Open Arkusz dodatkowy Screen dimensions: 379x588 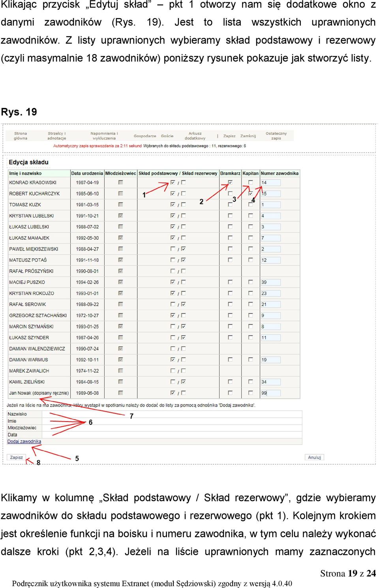[195, 136]
